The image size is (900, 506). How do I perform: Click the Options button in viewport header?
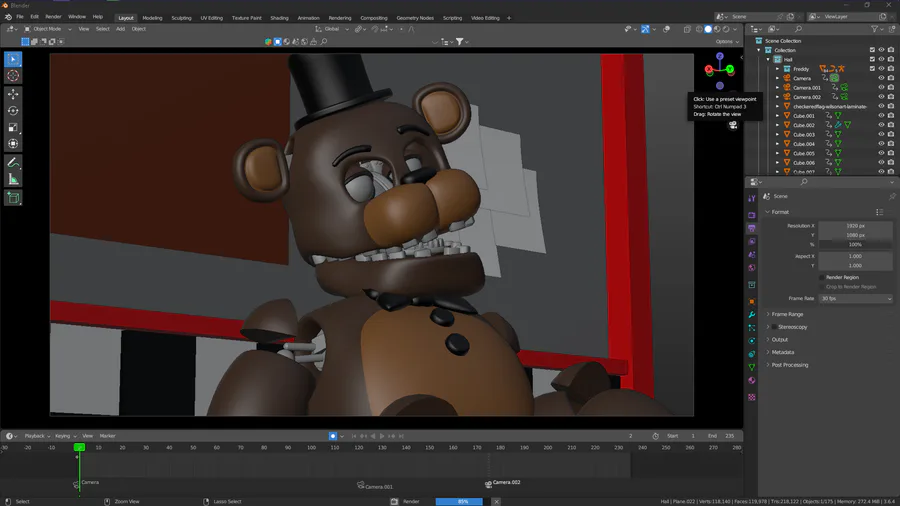[x=727, y=41]
